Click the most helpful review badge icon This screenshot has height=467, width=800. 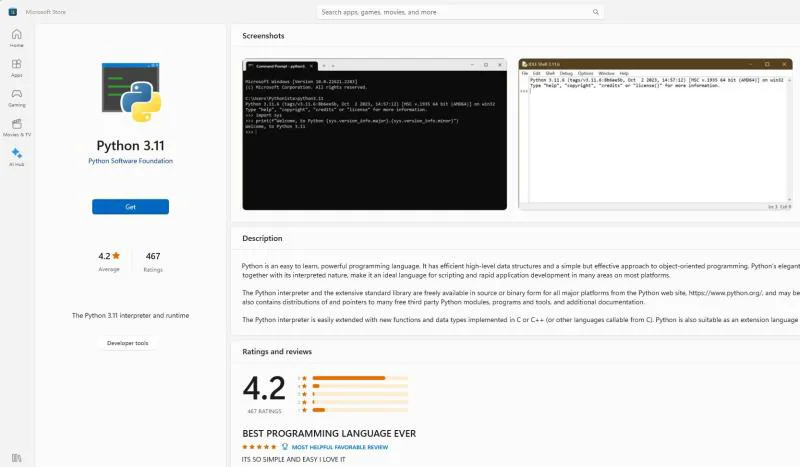(x=285, y=447)
